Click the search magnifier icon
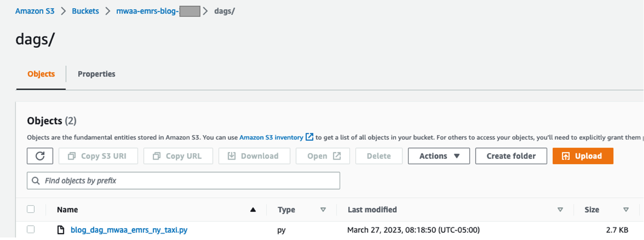 (x=36, y=181)
